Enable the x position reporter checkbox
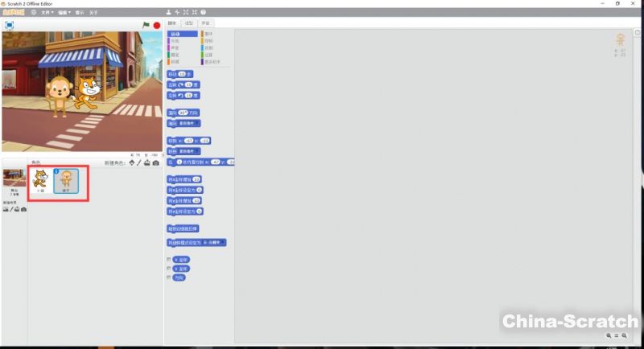The image size is (644, 349). (x=168, y=260)
